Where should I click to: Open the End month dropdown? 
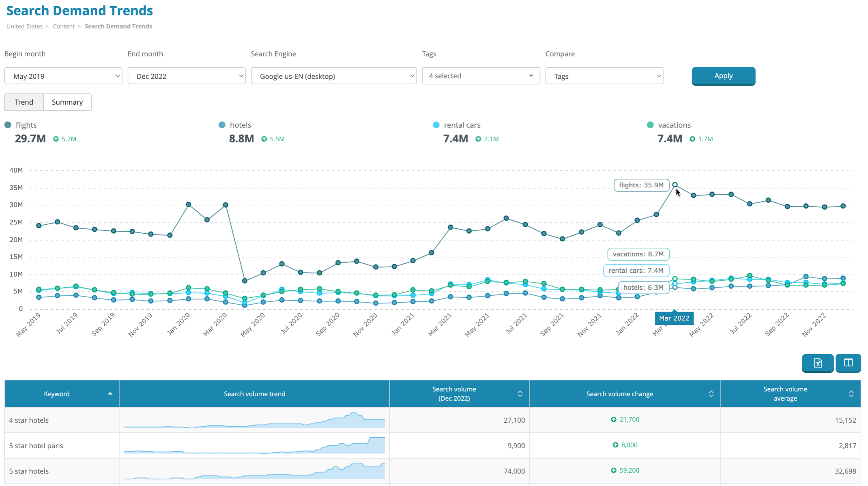[187, 76]
